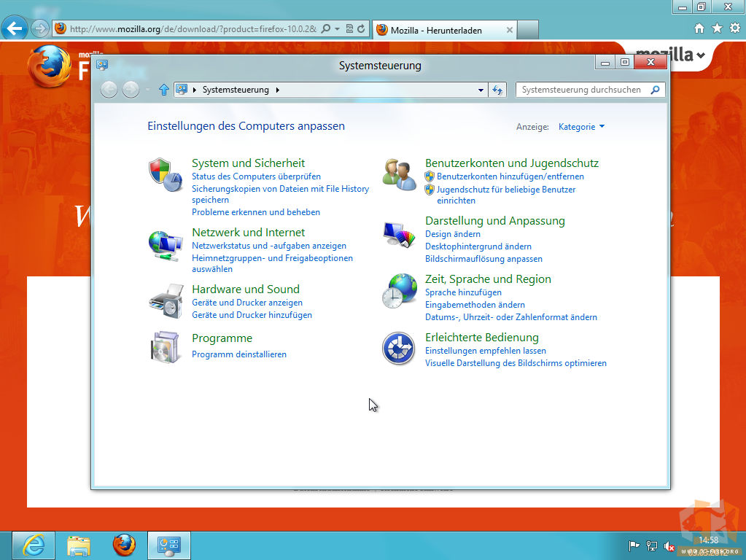Close the Mozilla - Herunterladen tab
Viewport: 746px width, 560px height.
(x=510, y=30)
